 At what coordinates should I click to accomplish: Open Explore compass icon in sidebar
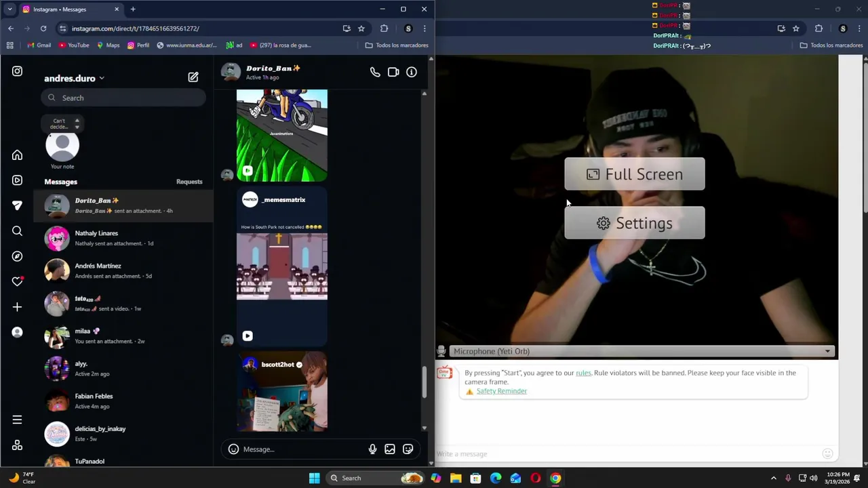17,256
